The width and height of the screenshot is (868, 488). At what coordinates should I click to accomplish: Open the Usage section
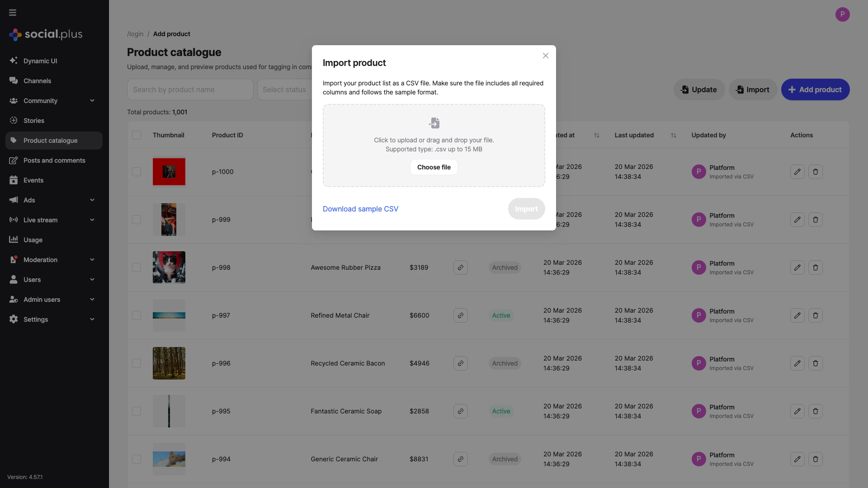tap(32, 240)
